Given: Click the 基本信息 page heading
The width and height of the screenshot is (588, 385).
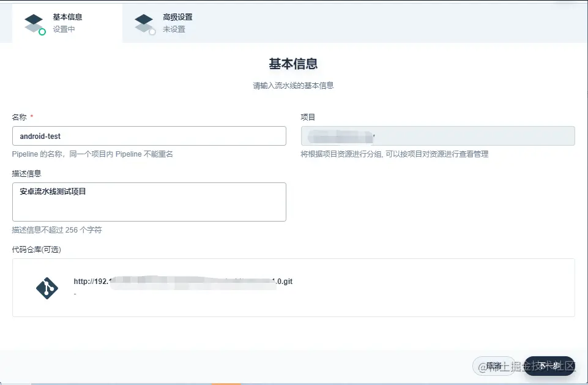Looking at the screenshot, I should click(293, 64).
